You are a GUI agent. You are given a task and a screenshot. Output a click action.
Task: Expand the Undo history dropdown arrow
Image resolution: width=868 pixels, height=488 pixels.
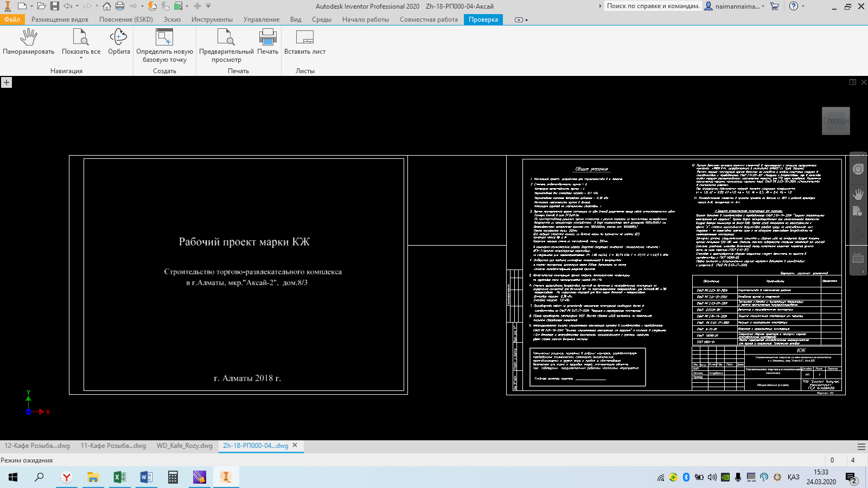coord(77,7)
